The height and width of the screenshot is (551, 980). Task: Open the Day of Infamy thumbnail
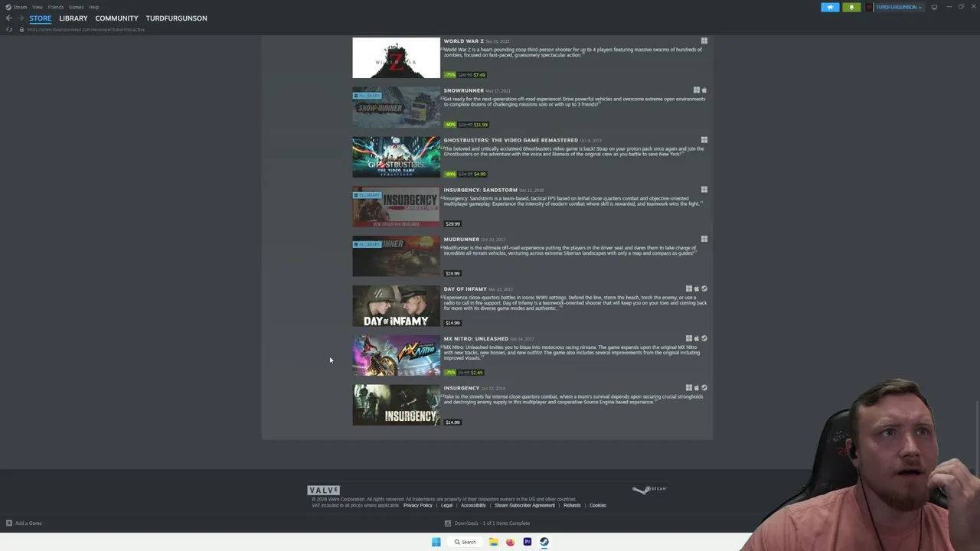tap(396, 306)
